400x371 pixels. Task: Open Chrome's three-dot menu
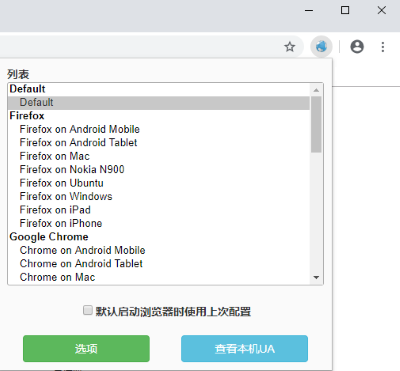[383, 47]
